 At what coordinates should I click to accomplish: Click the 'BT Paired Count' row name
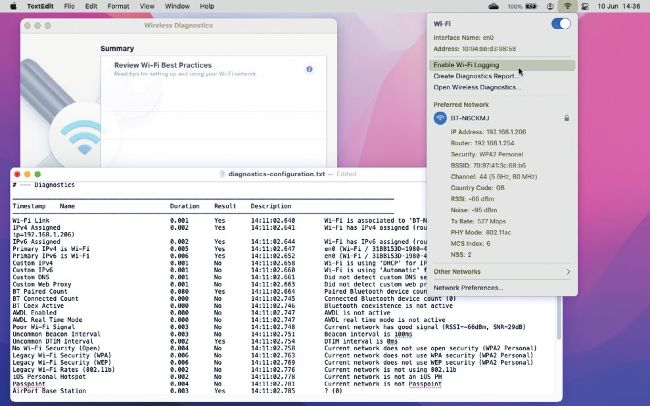coord(40,292)
